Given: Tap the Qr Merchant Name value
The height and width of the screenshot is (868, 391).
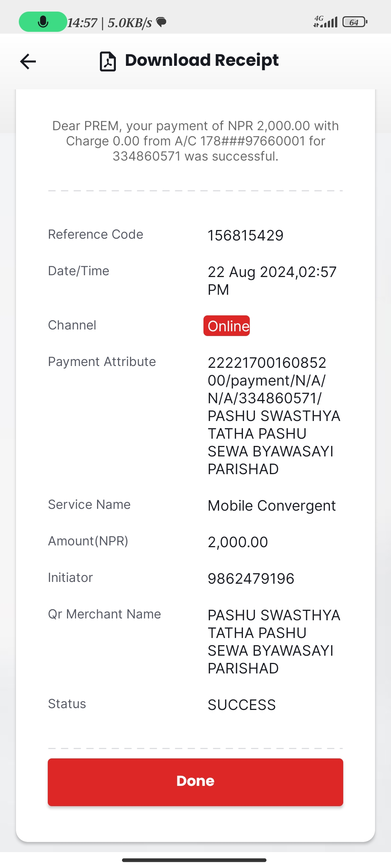Looking at the screenshot, I should pyautogui.click(x=274, y=642).
